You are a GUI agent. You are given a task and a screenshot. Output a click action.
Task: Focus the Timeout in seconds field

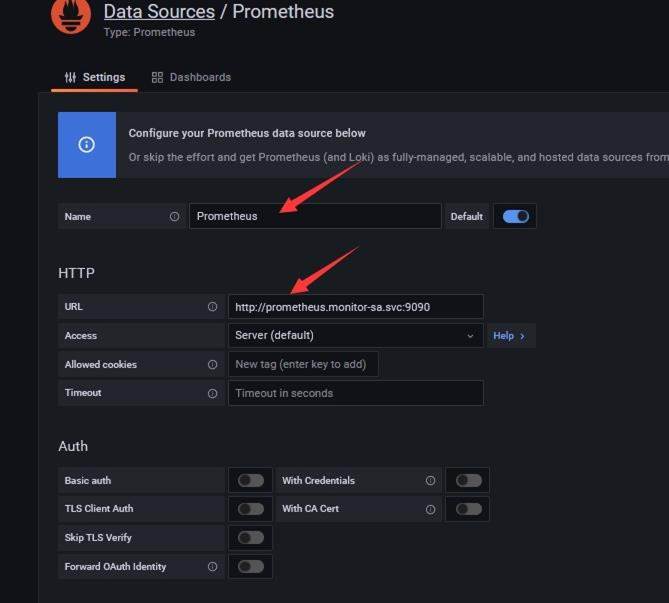pos(355,393)
